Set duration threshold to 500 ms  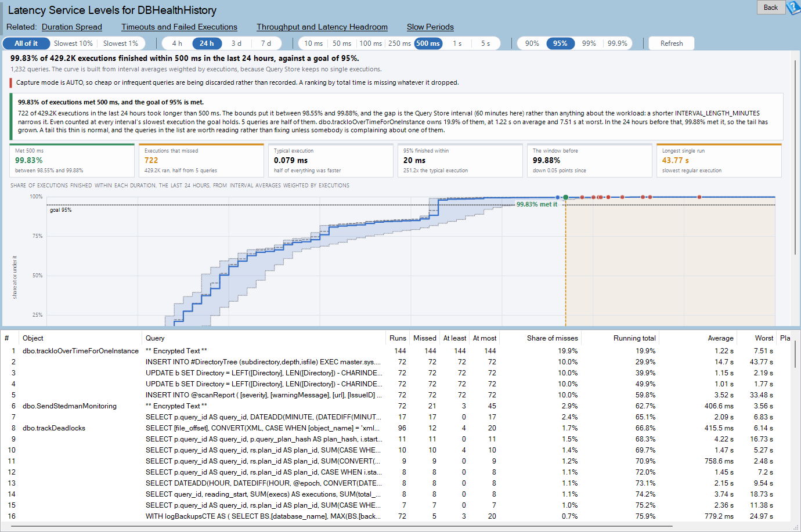(428, 44)
